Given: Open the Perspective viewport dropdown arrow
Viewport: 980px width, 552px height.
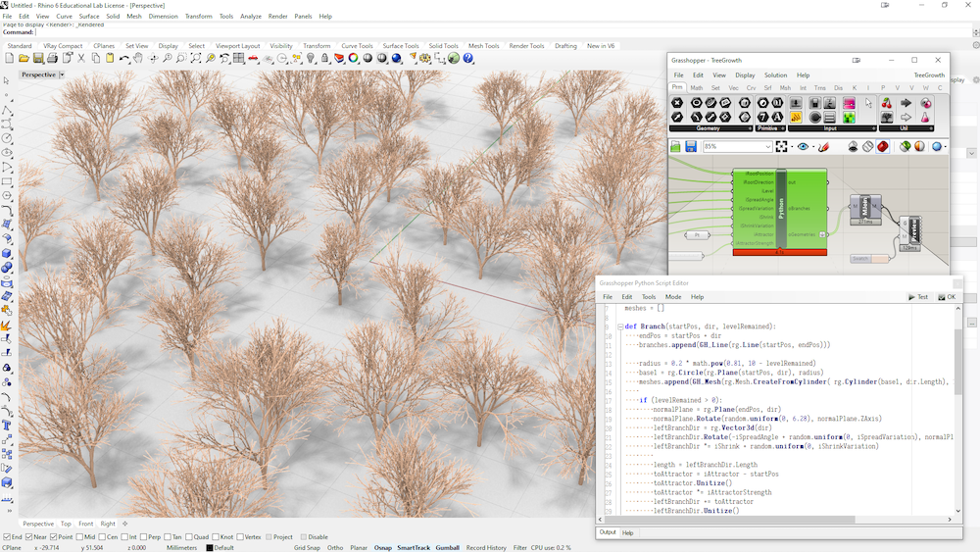Looking at the screenshot, I should click(x=62, y=75).
